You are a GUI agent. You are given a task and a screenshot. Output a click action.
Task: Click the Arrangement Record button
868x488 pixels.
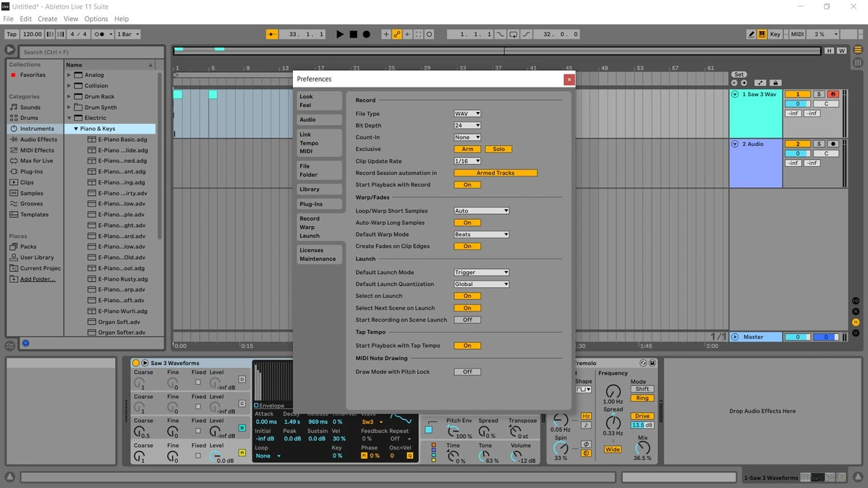(366, 34)
